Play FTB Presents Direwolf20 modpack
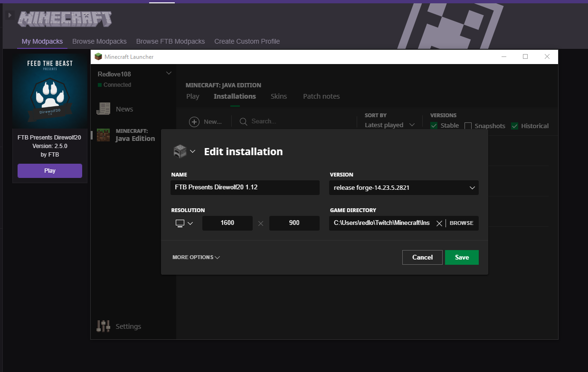The height and width of the screenshot is (372, 588). tap(50, 171)
